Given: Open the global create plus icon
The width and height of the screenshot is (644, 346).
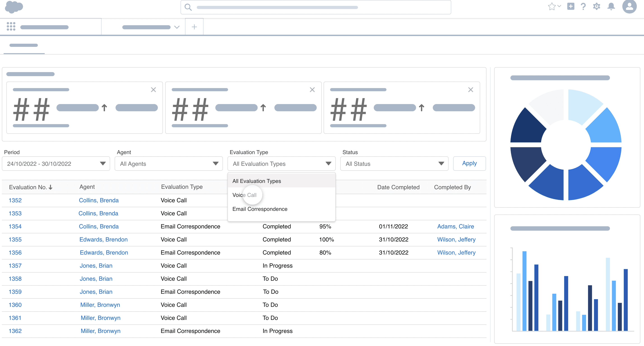Looking at the screenshot, I should tap(570, 7).
